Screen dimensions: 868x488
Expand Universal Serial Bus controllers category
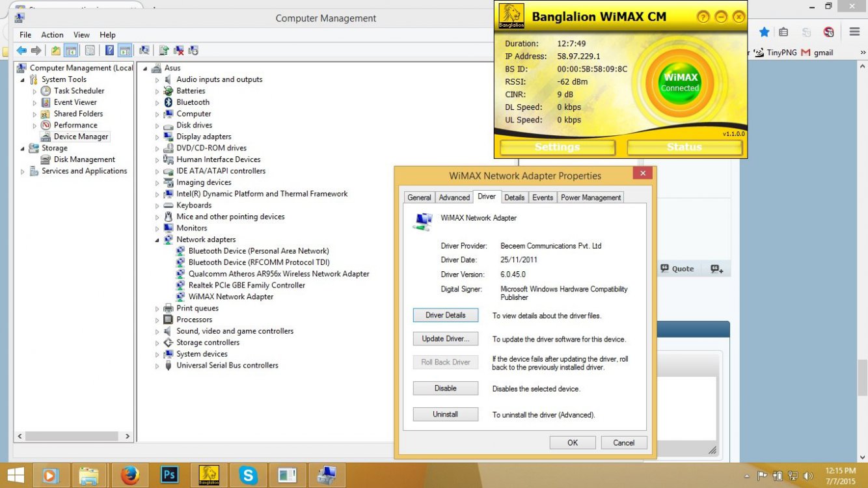157,366
